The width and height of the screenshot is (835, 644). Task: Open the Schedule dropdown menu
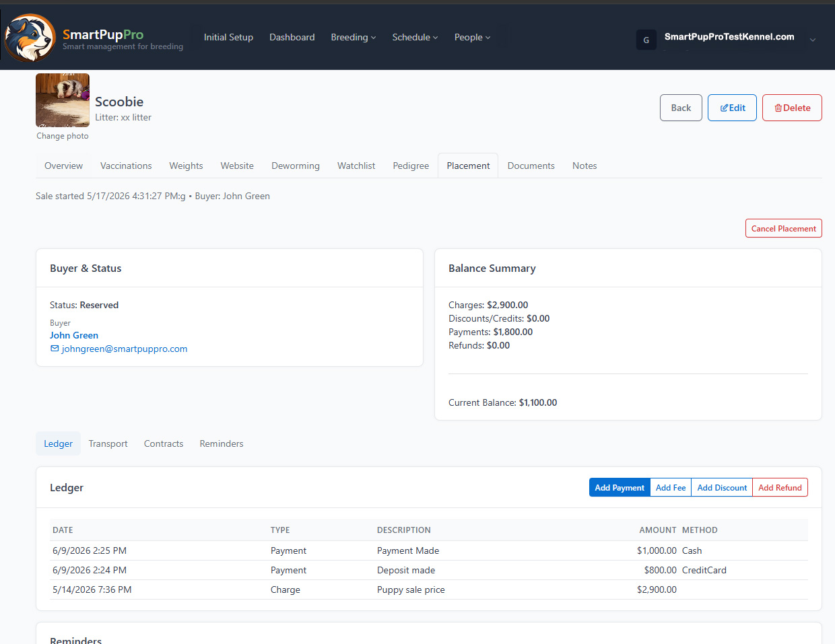pos(415,37)
